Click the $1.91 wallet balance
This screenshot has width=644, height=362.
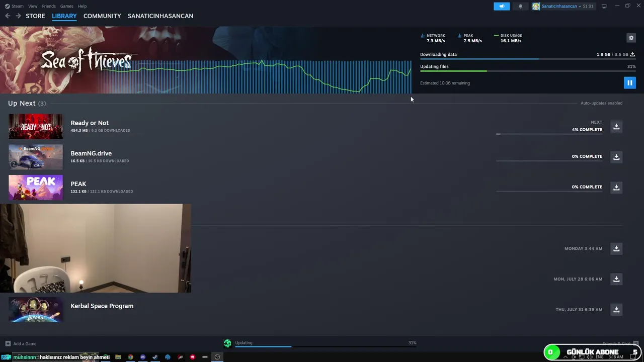pos(588,6)
